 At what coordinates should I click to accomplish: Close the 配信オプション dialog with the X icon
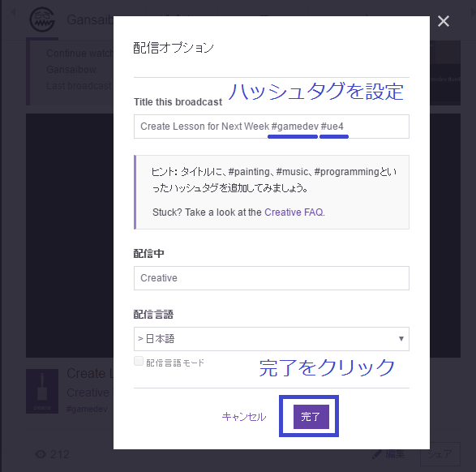(x=444, y=21)
